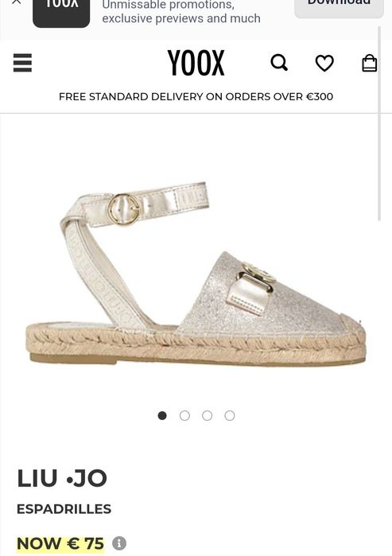Show the fourth product image dot
The width and height of the screenshot is (392, 556).
(230, 415)
